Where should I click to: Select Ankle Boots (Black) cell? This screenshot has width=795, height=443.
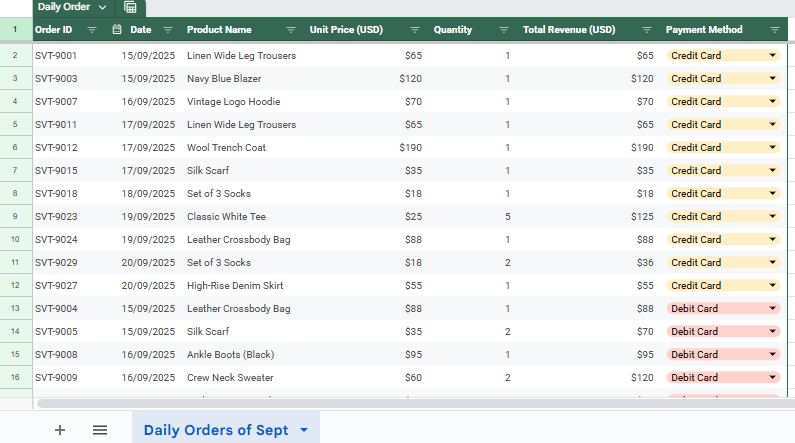coord(231,354)
